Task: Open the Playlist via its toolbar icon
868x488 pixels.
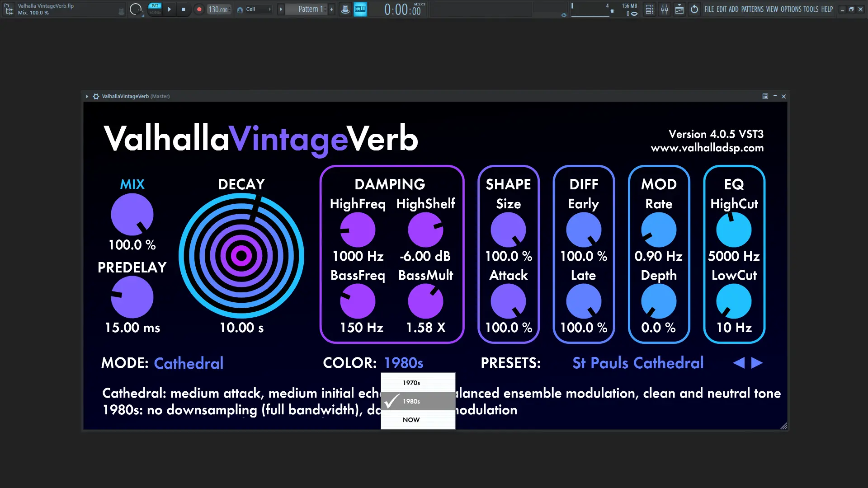Action: click(x=650, y=9)
